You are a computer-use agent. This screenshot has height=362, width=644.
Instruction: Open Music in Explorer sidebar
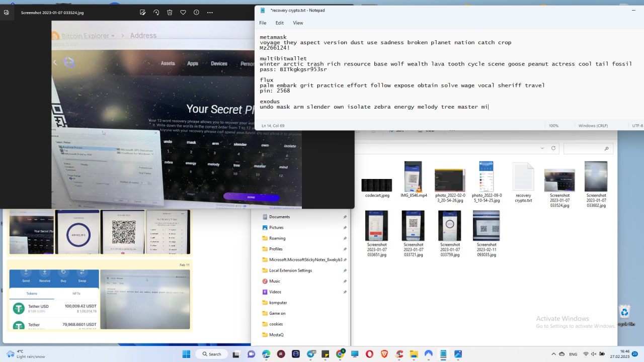coord(275,281)
